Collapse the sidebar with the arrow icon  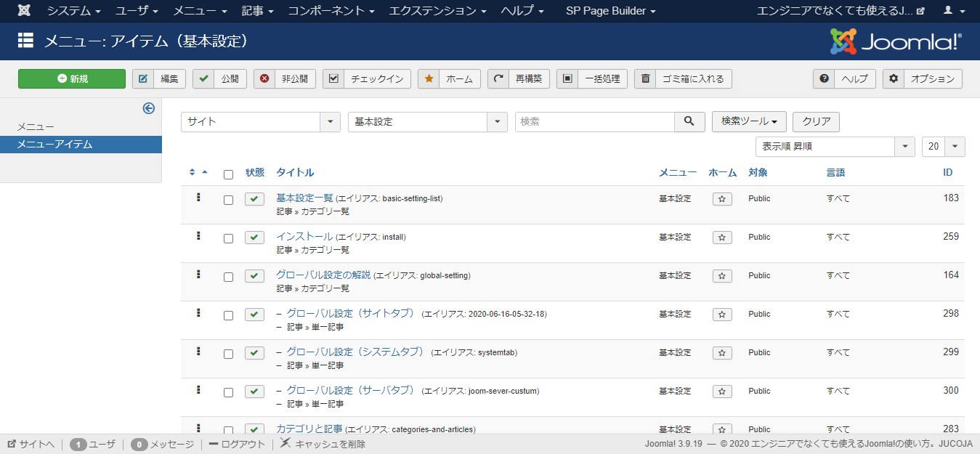click(148, 108)
